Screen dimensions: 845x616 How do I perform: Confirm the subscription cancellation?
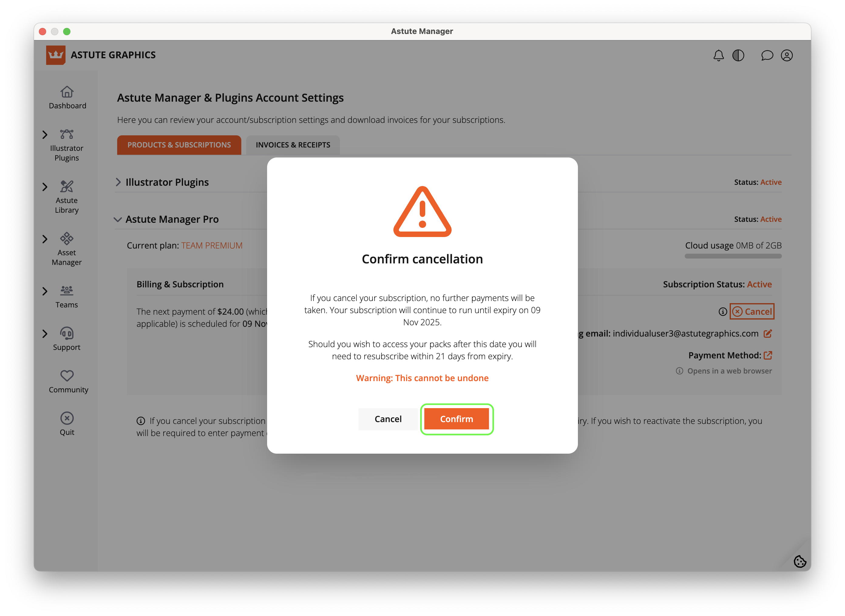(456, 419)
